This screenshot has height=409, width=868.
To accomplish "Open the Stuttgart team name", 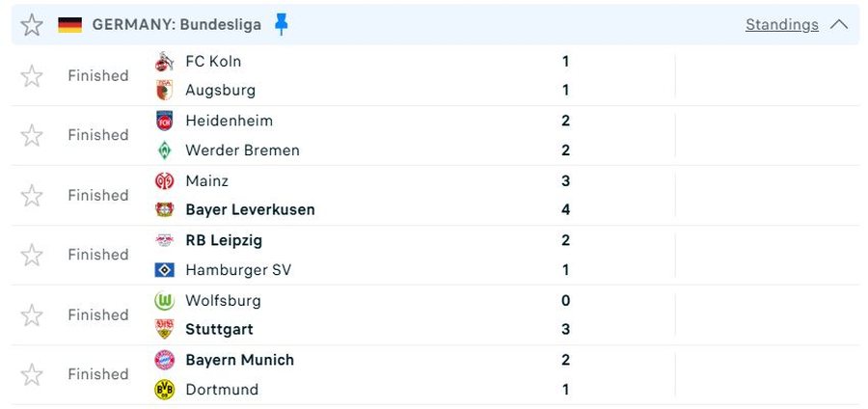I will pyautogui.click(x=219, y=330).
